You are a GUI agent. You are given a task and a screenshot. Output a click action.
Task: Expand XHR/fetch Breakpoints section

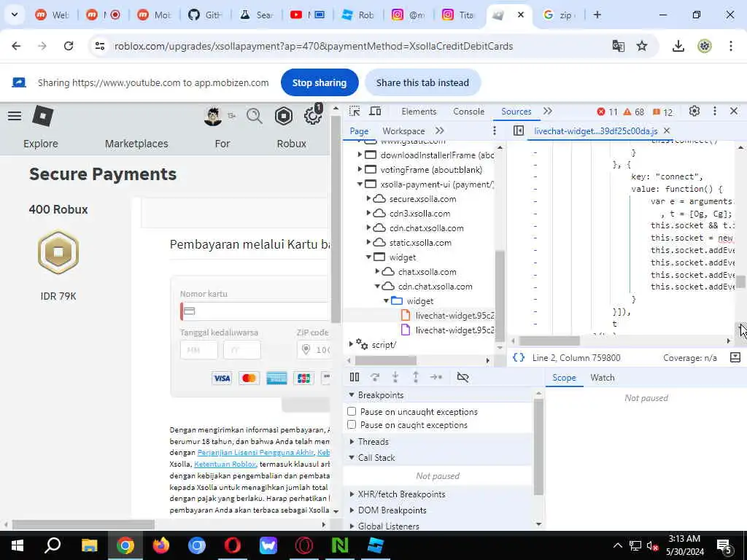click(352, 494)
